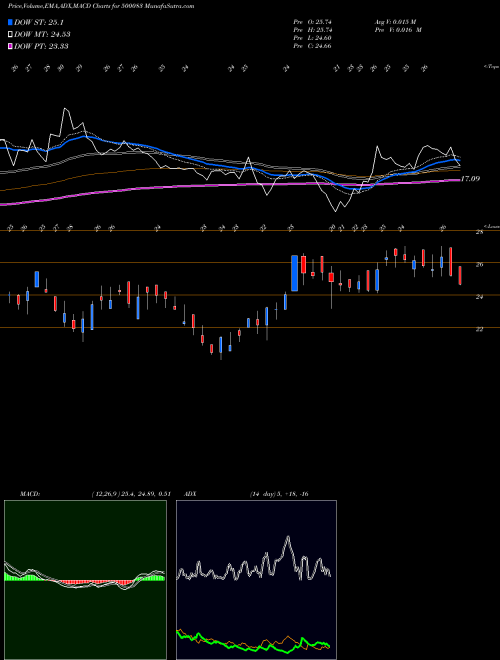Click the magenta DOW PT legend swatch
Screen dimensions: 500x660
(x=11, y=46)
